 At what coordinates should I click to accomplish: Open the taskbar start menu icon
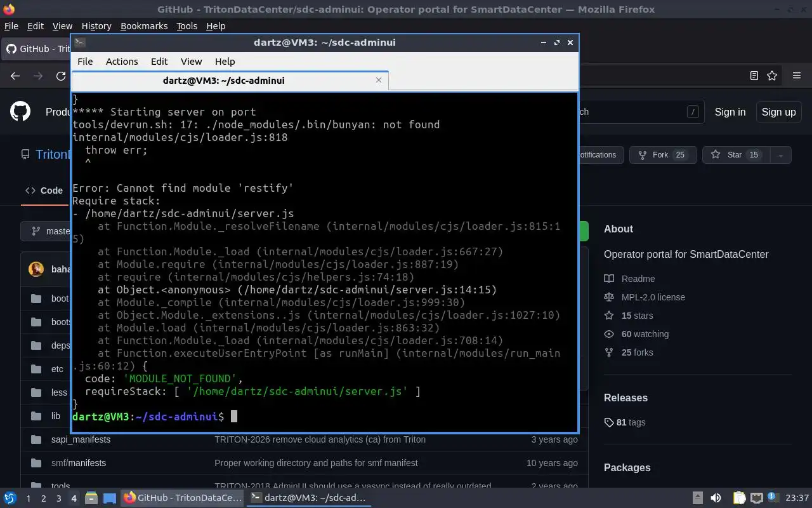pos(10,498)
